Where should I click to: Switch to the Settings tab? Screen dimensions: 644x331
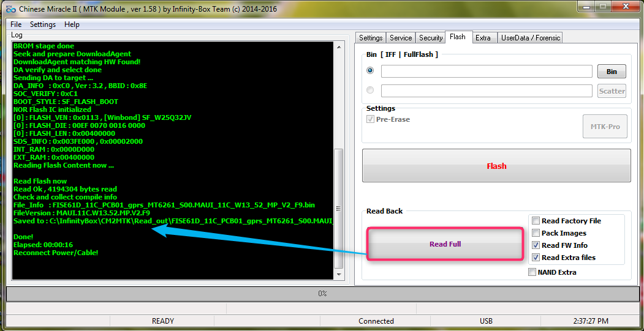371,38
